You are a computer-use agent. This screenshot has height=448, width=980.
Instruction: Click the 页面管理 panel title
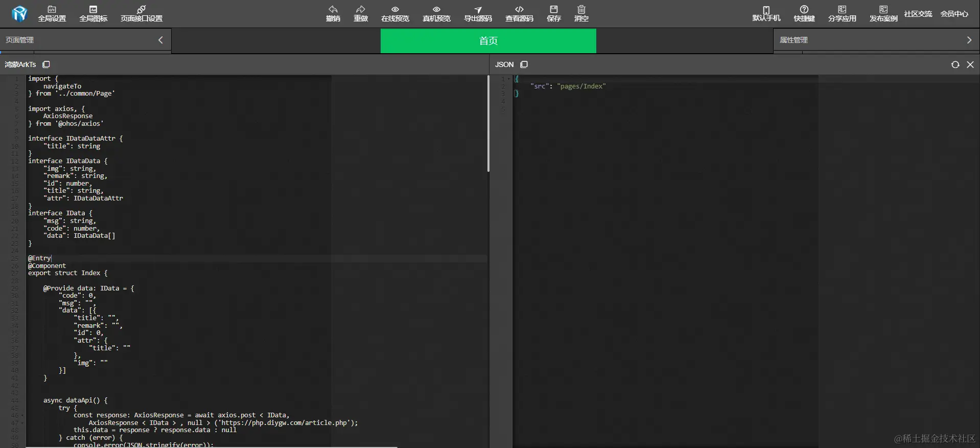click(20, 40)
